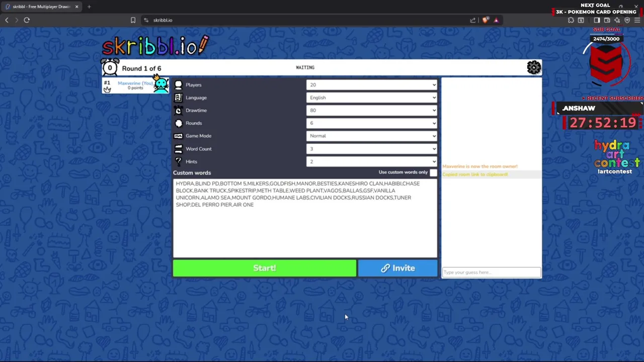Viewport: 644px width, 362px height.
Task: Click the Game Mode label
Action: [x=198, y=136]
